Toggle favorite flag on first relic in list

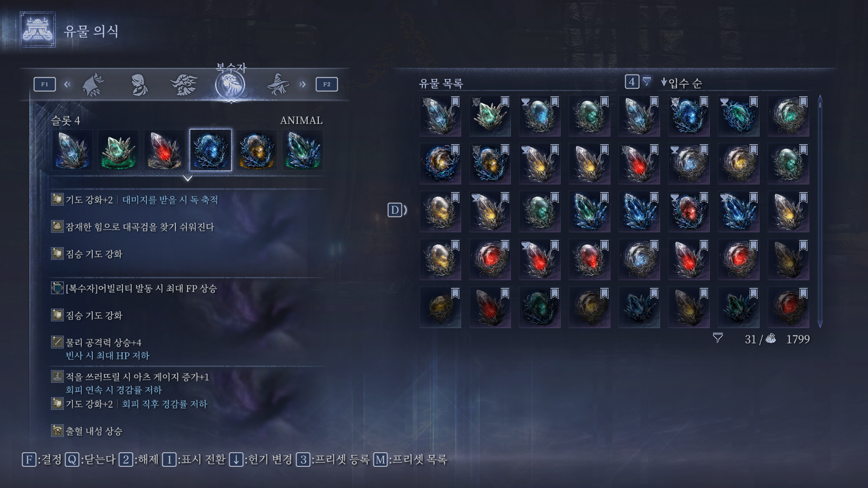click(455, 101)
